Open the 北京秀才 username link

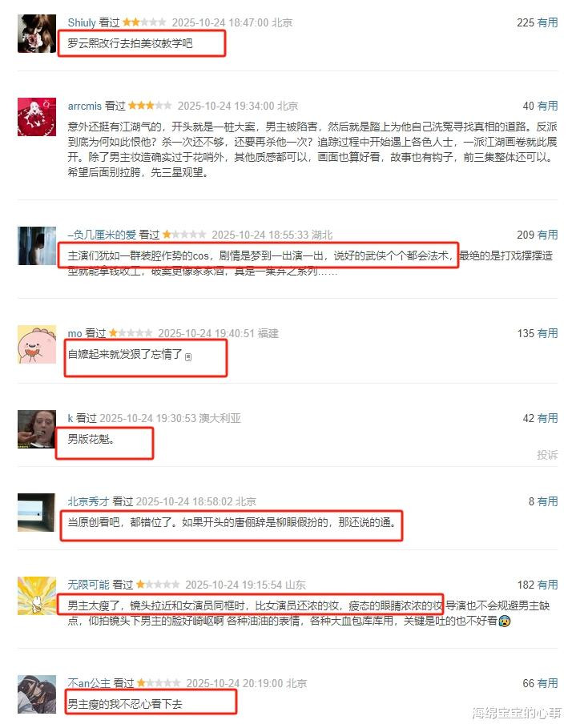click(x=88, y=501)
